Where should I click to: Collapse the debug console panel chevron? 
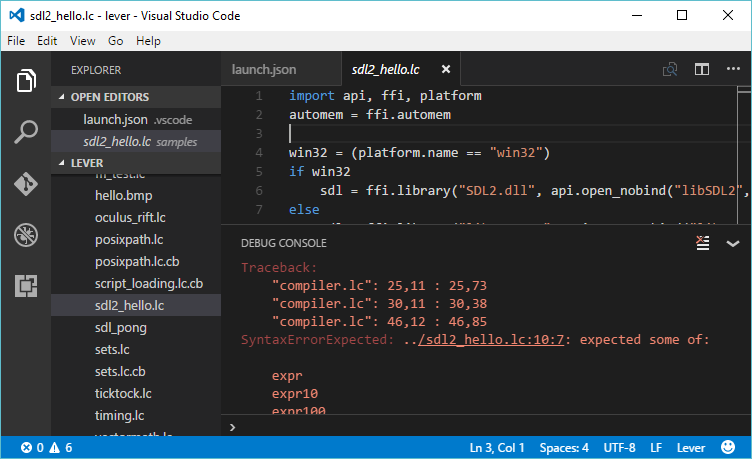[732, 243]
